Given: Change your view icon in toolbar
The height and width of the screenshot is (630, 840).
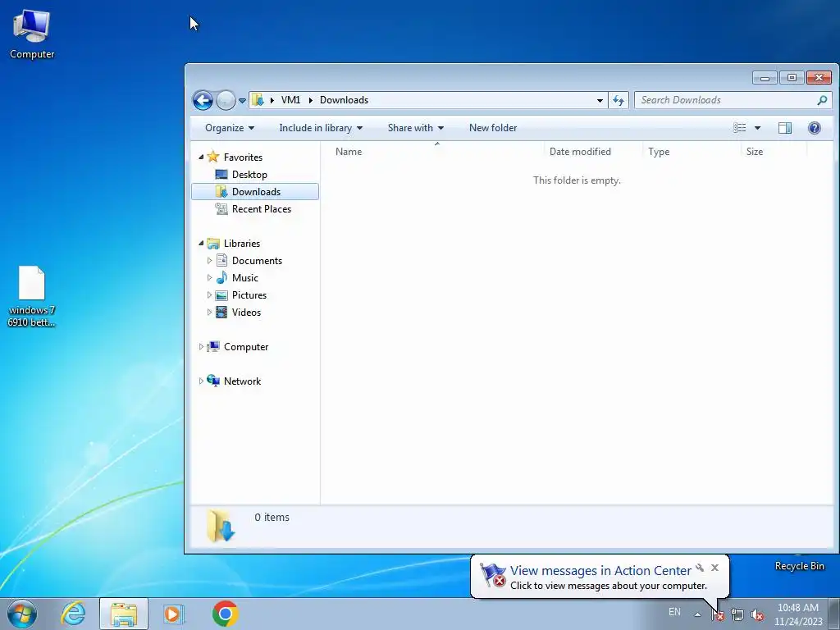Looking at the screenshot, I should [x=739, y=127].
